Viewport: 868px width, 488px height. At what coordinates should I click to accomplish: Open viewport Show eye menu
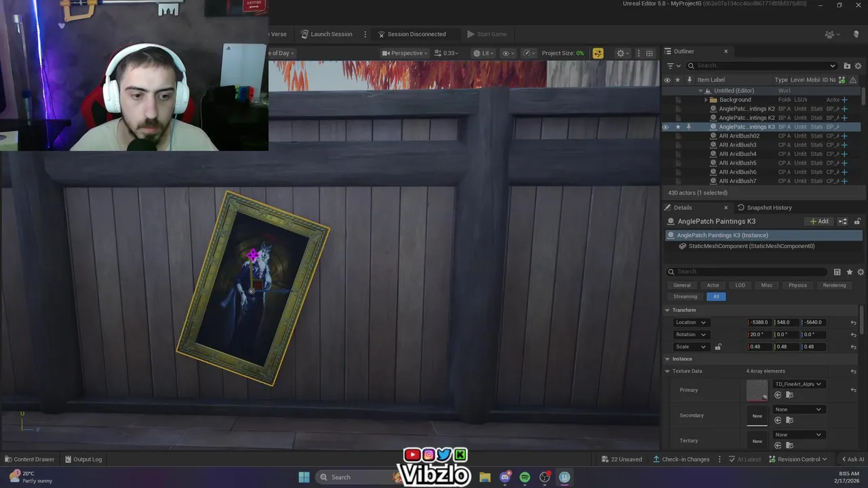[x=508, y=54]
